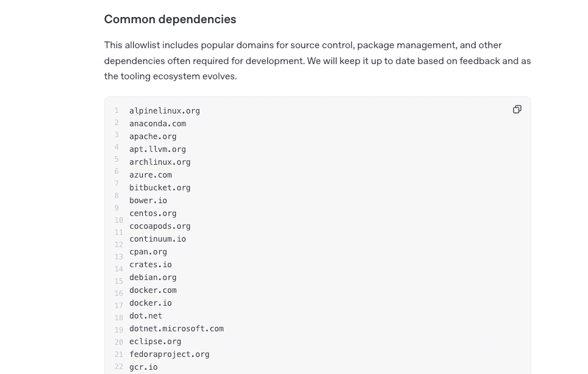This screenshot has height=374, width=588.
Task: Click on bower.io domain text
Action: click(148, 200)
